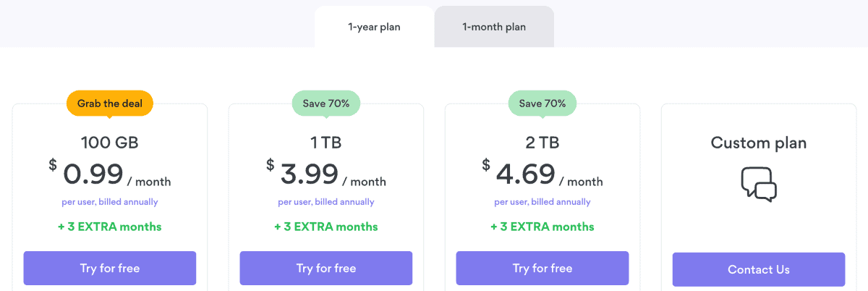Click the 1 TB plan title

coord(326,143)
